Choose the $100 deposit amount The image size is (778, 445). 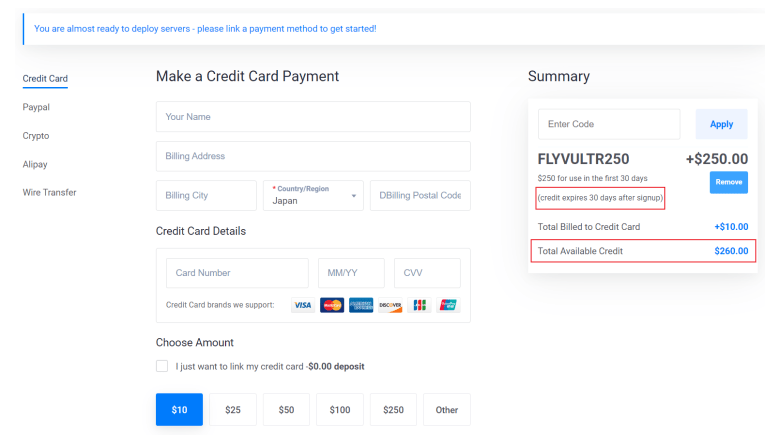click(x=340, y=410)
